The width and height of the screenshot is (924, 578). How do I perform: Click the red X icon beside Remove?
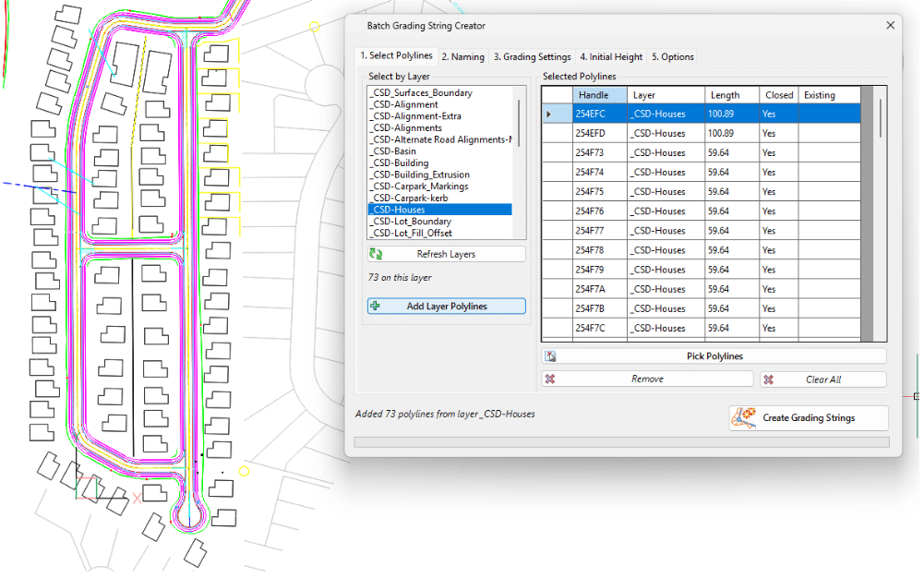[550, 379]
